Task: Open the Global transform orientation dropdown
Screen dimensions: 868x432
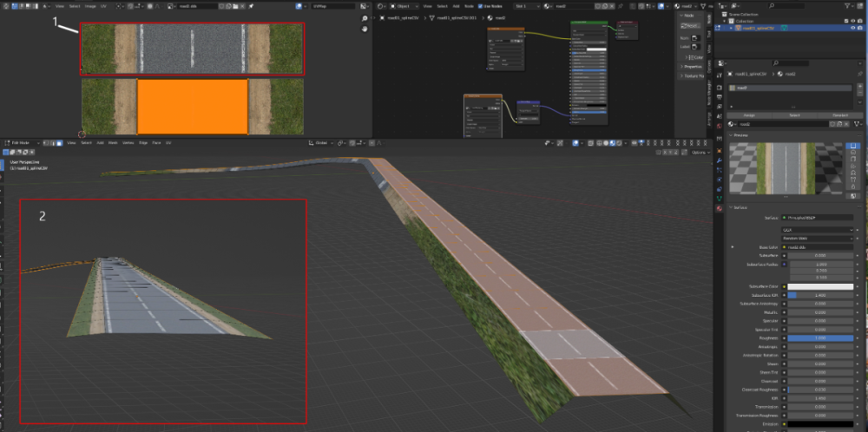Action: 322,142
